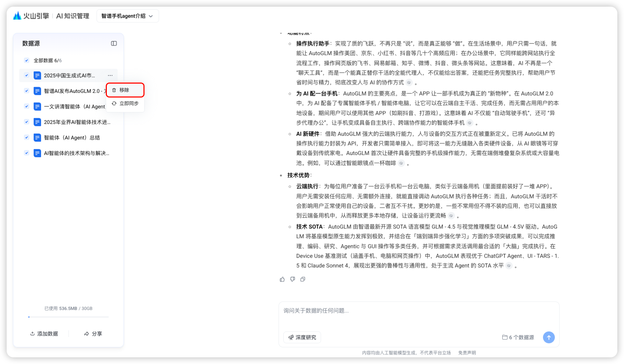Image resolution: width=624 pixels, height=364 pixels.
Task: Select 立即同步 from the context menu
Action: pos(125,104)
